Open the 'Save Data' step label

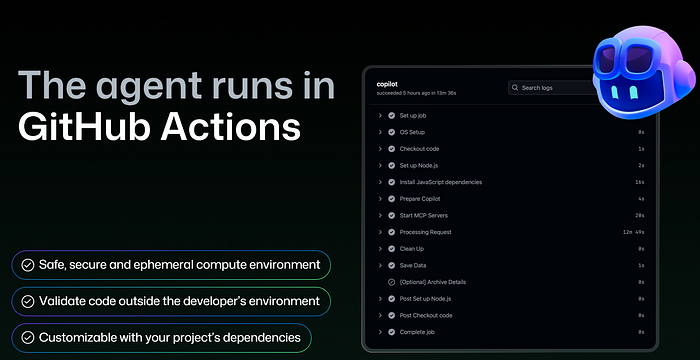pyautogui.click(x=413, y=265)
